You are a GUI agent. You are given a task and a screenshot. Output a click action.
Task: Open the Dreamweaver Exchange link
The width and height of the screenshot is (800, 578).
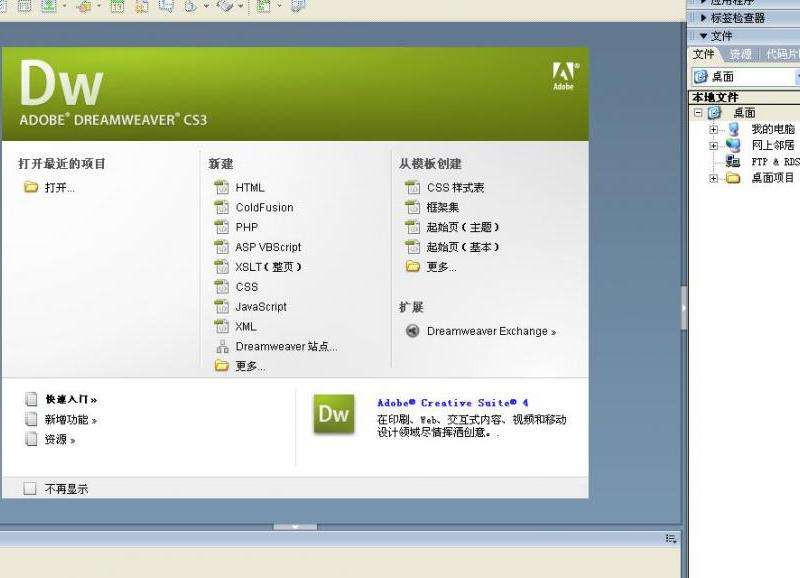[481, 332]
